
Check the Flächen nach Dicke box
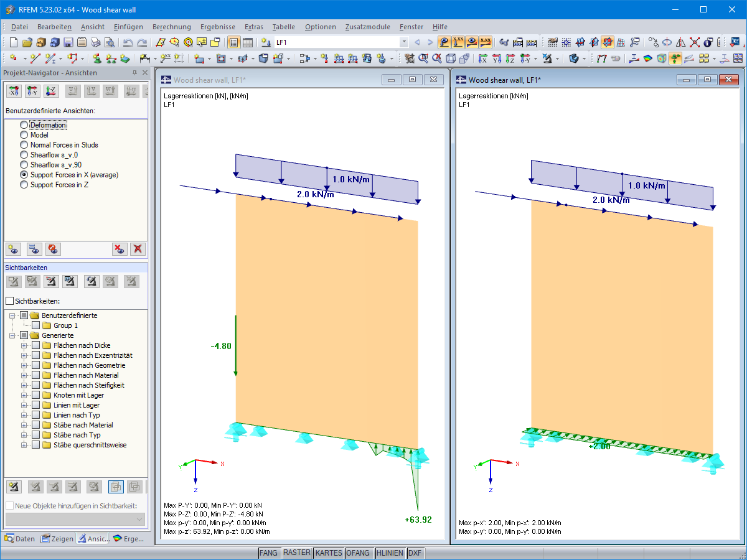pos(35,345)
